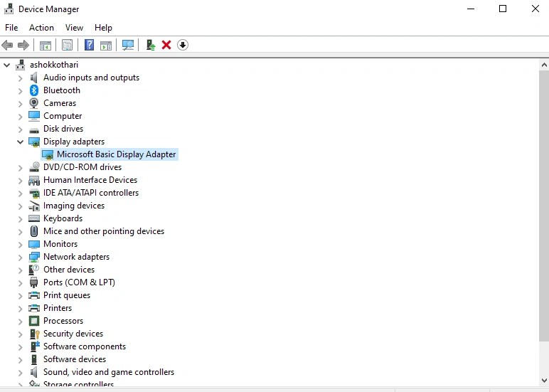The height and width of the screenshot is (392, 549).
Task: Collapse the ashokkothari root node
Action: (6, 65)
